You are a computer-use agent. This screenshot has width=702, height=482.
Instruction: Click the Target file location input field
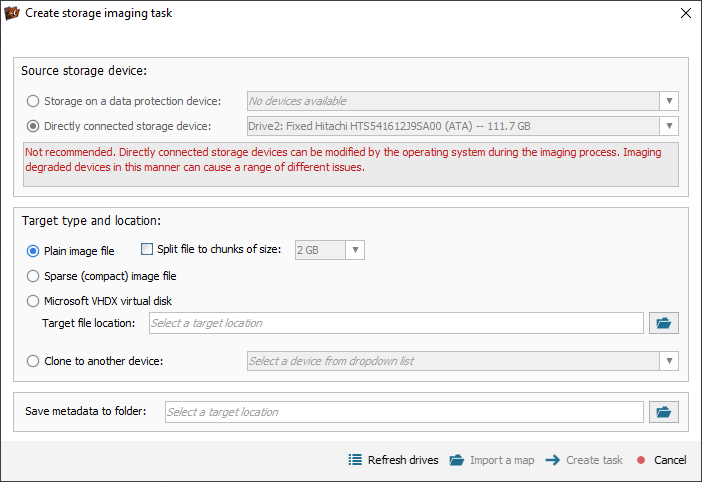click(396, 323)
